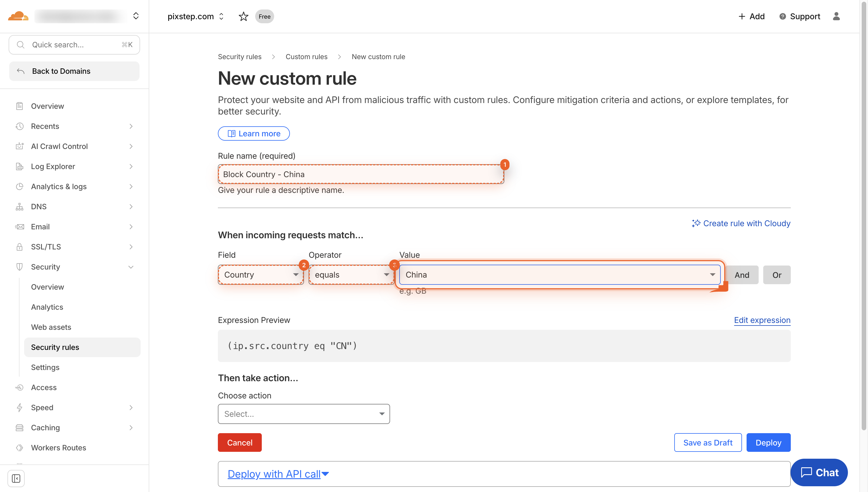This screenshot has height=492, width=868.
Task: Open the Choose action dropdown
Action: (x=303, y=414)
